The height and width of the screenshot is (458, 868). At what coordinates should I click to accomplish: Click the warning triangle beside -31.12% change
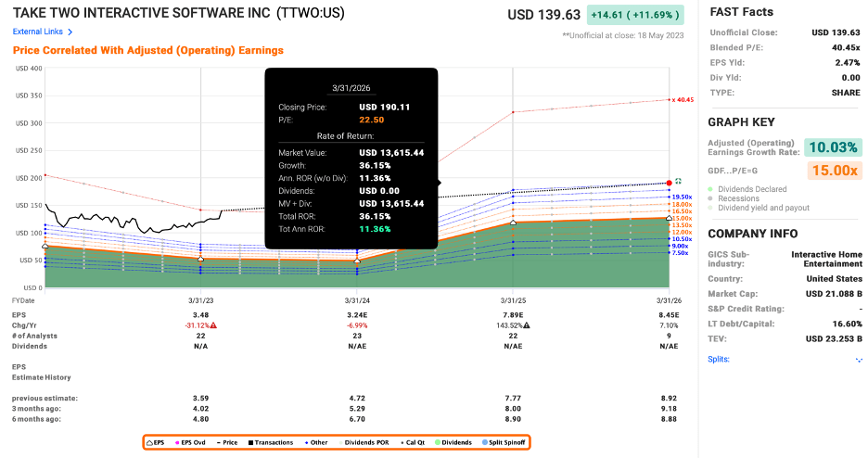(214, 325)
